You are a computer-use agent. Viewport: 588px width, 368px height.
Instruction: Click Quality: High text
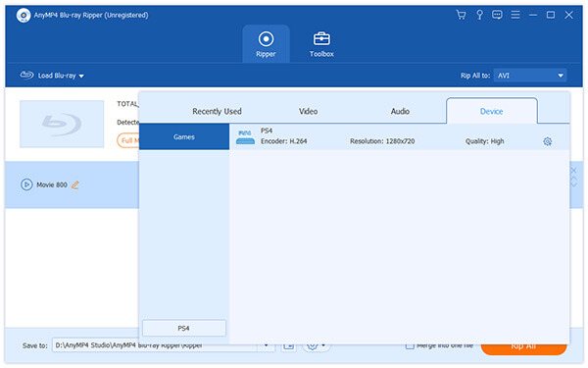pyautogui.click(x=484, y=141)
